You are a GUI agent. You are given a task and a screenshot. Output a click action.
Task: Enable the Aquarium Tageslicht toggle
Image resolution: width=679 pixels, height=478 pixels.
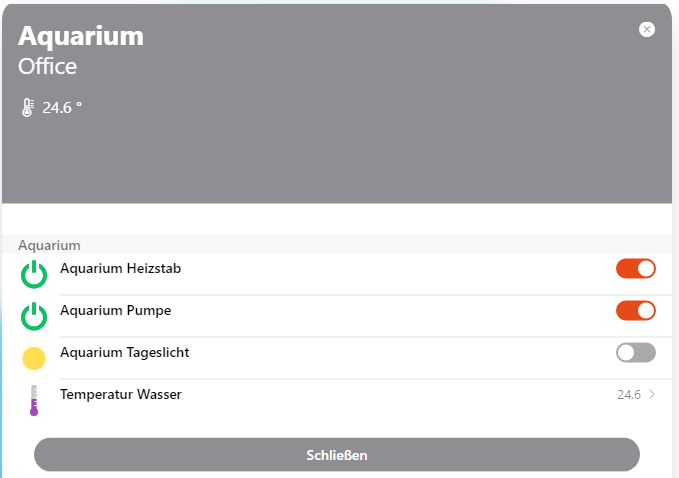tap(635, 352)
